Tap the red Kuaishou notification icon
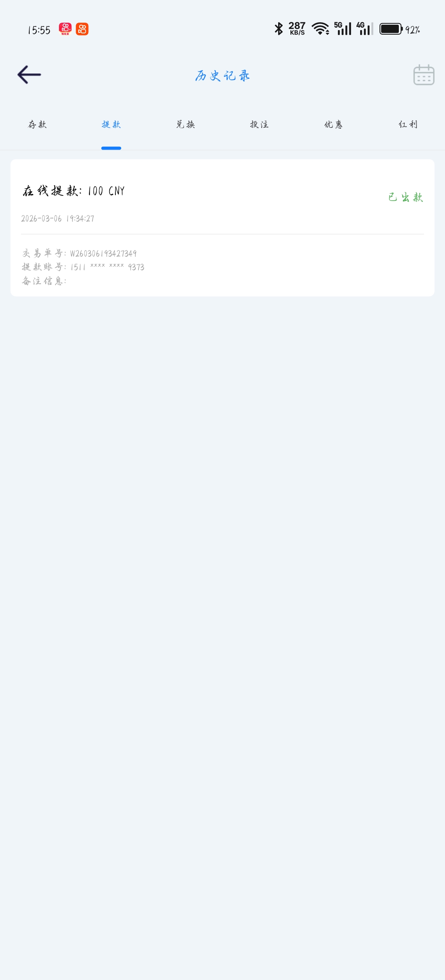Image resolution: width=445 pixels, height=980 pixels. coord(65,29)
